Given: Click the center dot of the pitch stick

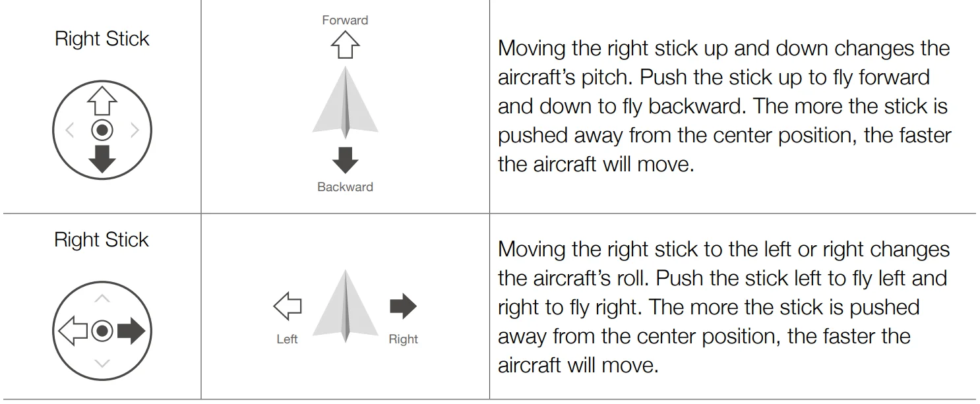Looking at the screenshot, I should pos(102,130).
